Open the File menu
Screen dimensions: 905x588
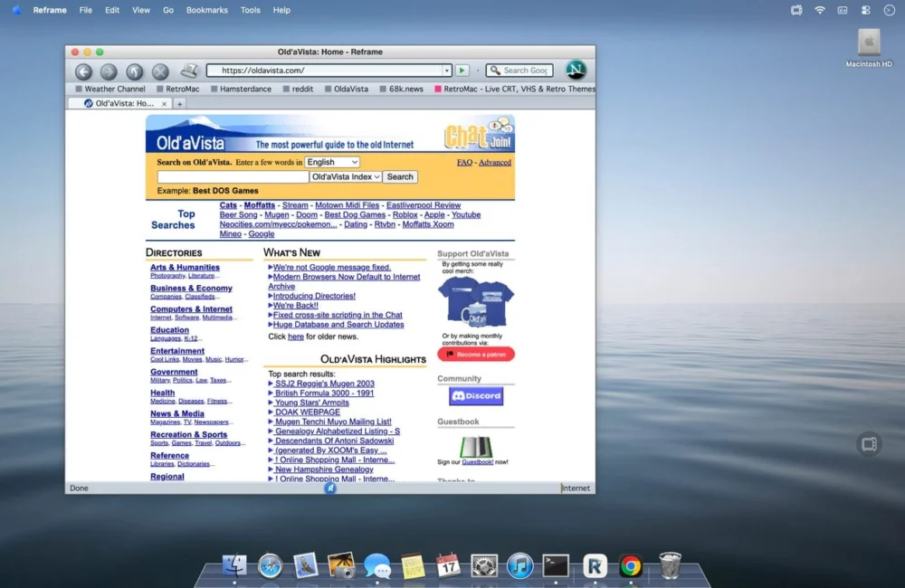[x=85, y=10]
